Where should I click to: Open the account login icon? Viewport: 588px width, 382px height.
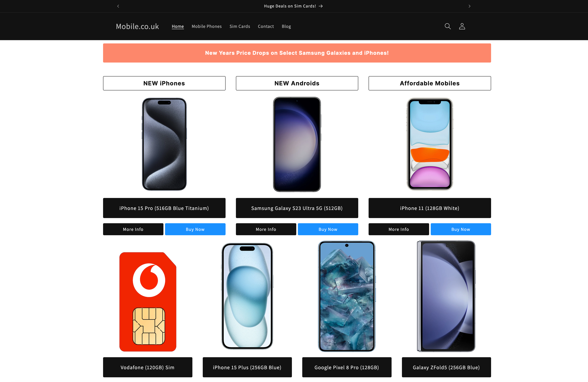pos(462,26)
